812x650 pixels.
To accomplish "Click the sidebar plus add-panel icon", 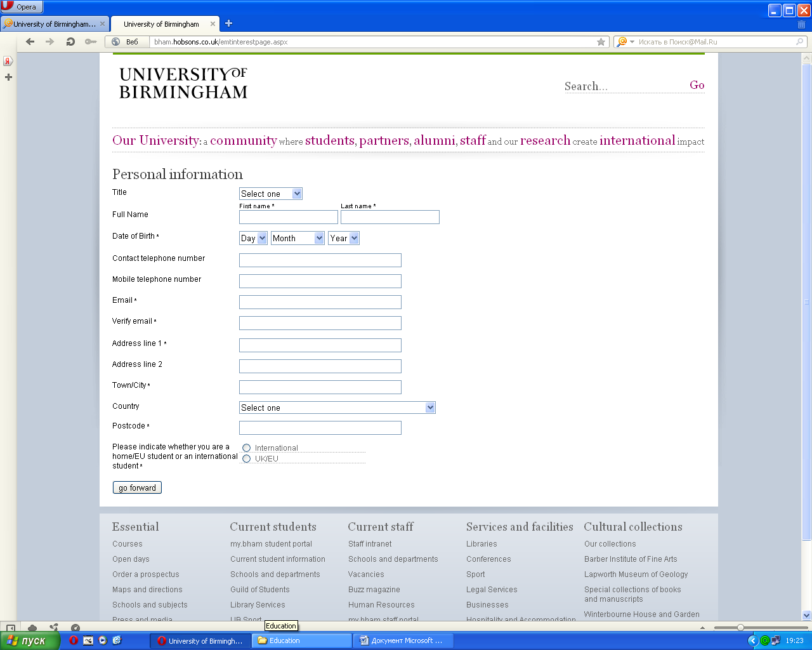I will (8, 77).
